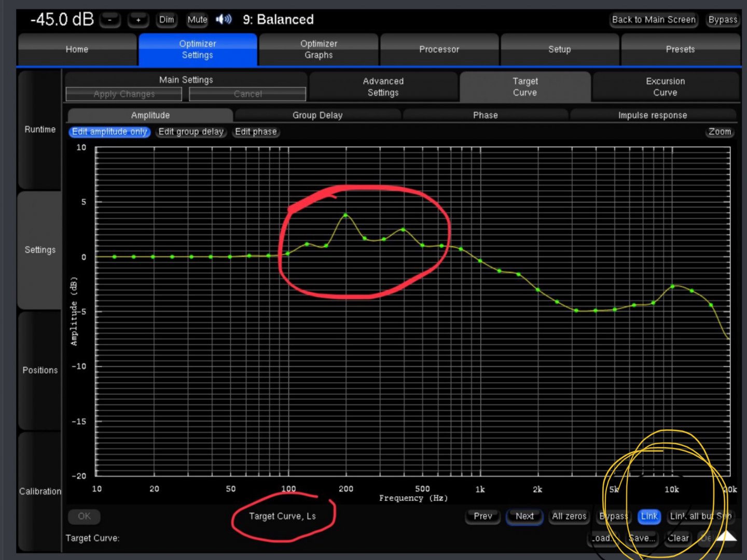747x560 pixels.
Task: Toggle Link all but Sub
Action: click(700, 516)
